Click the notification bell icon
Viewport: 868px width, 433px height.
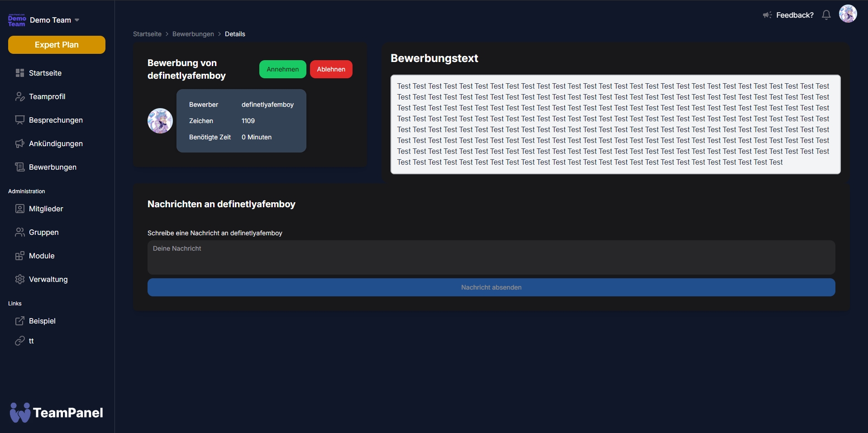click(x=826, y=15)
